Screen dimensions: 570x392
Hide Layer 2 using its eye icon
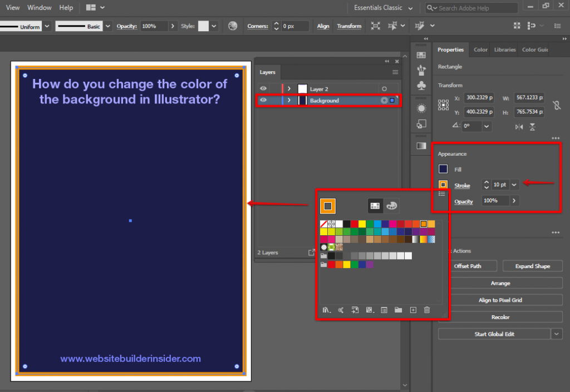(263, 89)
